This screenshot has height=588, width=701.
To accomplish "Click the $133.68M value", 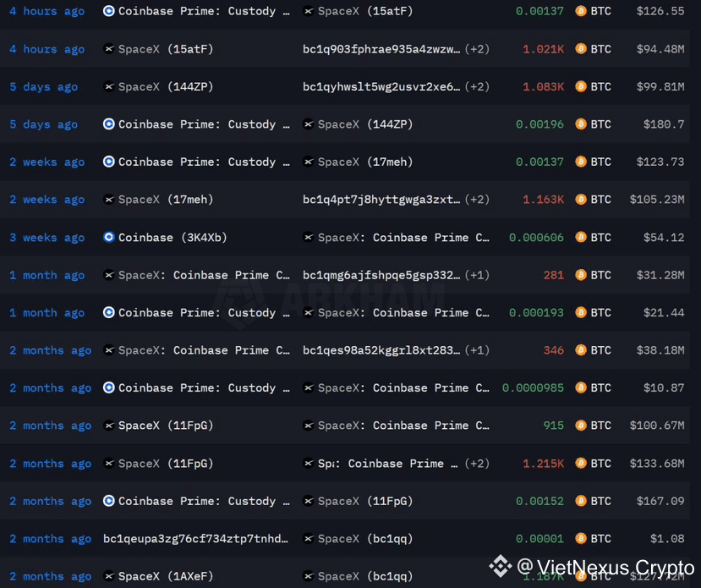I will click(657, 463).
